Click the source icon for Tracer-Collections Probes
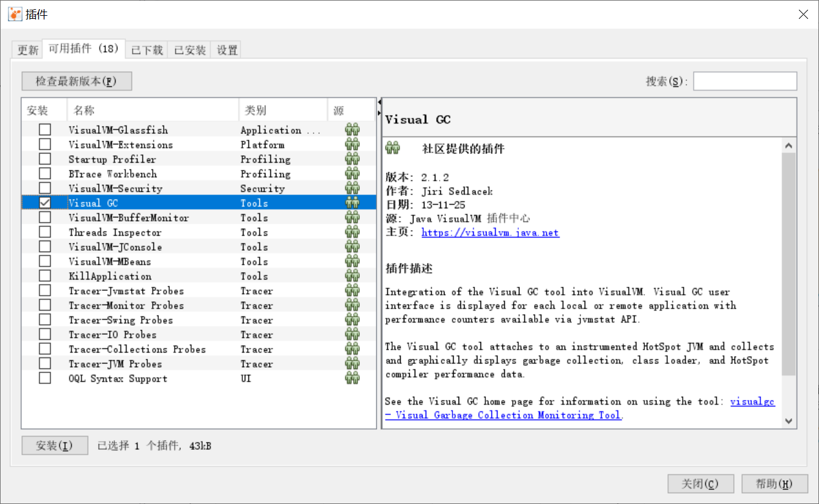 click(352, 349)
